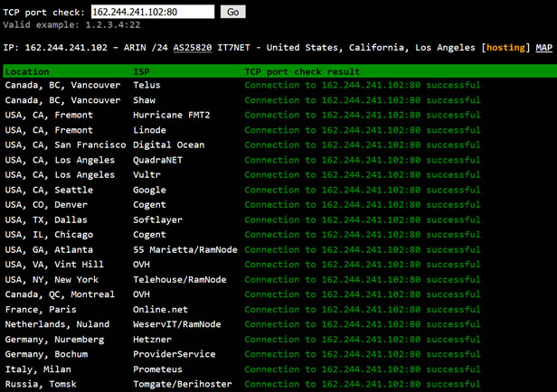Viewport: 557px width, 392px height.
Task: Click the orange hosting tag
Action: click(505, 48)
